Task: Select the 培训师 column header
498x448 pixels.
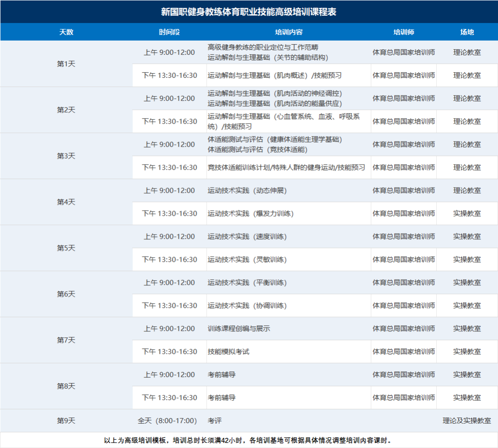Action: [x=403, y=32]
